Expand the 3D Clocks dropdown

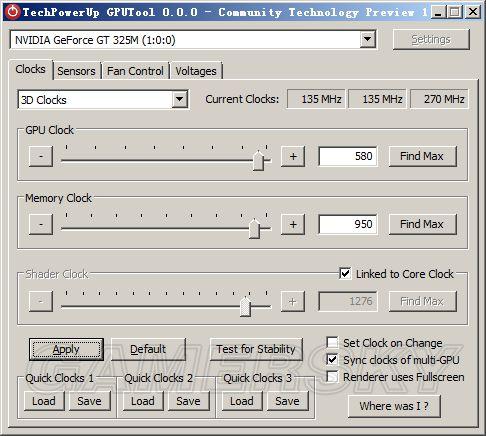click(179, 99)
